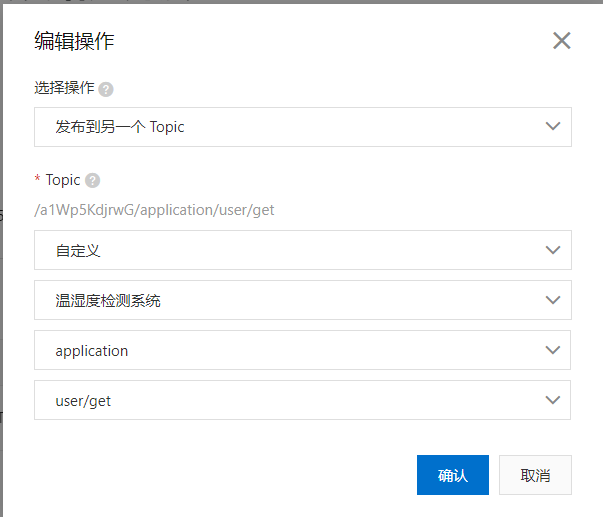This screenshot has width=603, height=517.
Task: Click the red required asterisk before Topic
Action: point(38,180)
